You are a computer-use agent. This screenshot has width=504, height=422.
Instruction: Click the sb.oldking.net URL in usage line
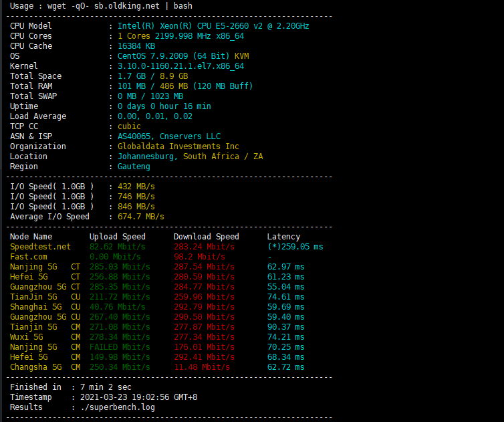tap(126, 6)
